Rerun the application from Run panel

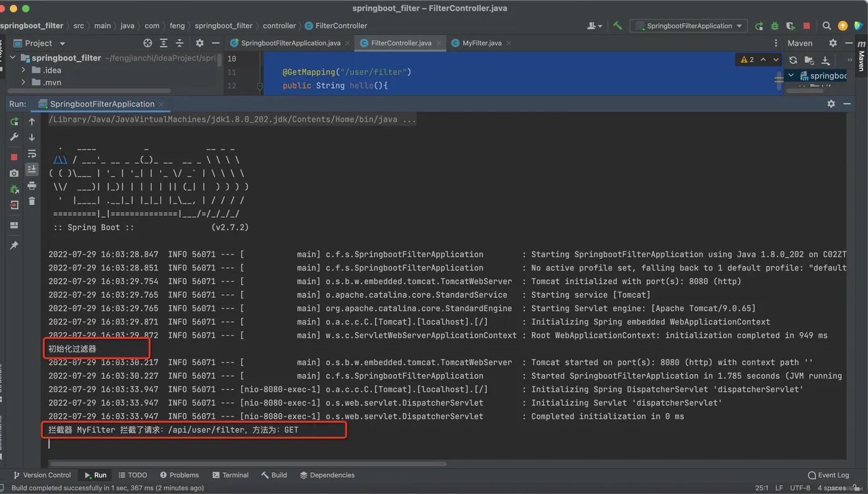(14, 122)
